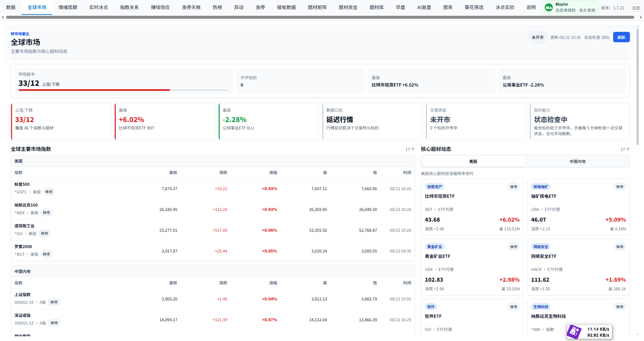The width and height of the screenshot is (644, 341).
Task: Click the +6.02% 最强 summary card value
Action: tap(131, 120)
